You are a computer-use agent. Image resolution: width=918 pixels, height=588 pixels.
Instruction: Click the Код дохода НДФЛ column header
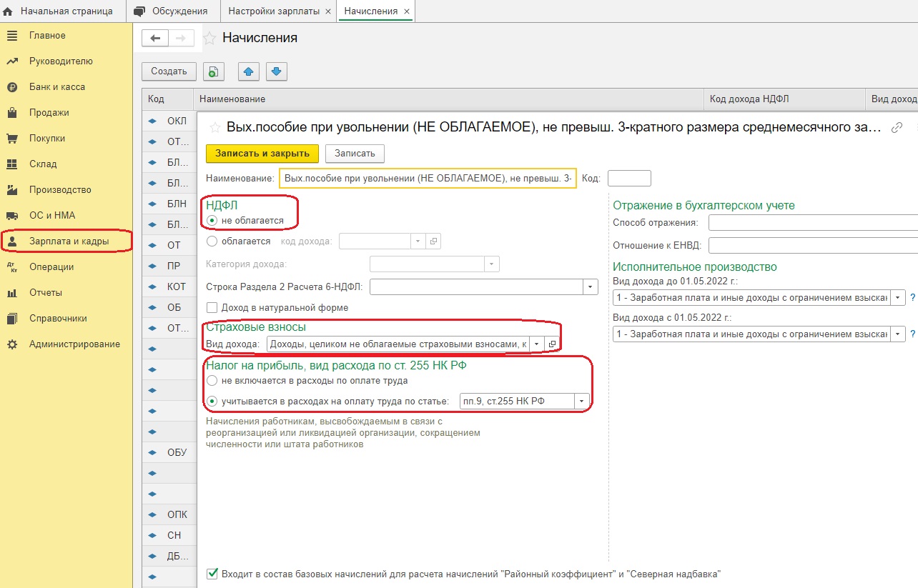(x=784, y=99)
